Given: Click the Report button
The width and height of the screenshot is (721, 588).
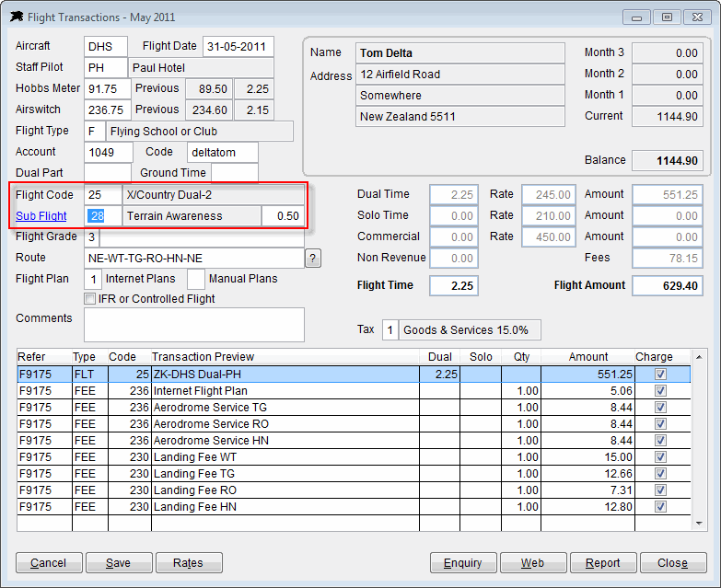Looking at the screenshot, I should 603,563.
